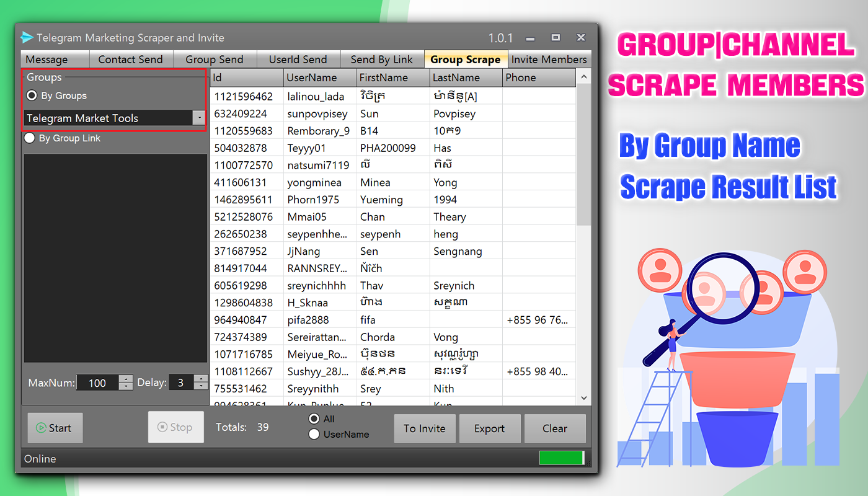Click the stop icon on the Stop button
Image resolution: width=868 pixels, height=496 pixels.
(162, 427)
